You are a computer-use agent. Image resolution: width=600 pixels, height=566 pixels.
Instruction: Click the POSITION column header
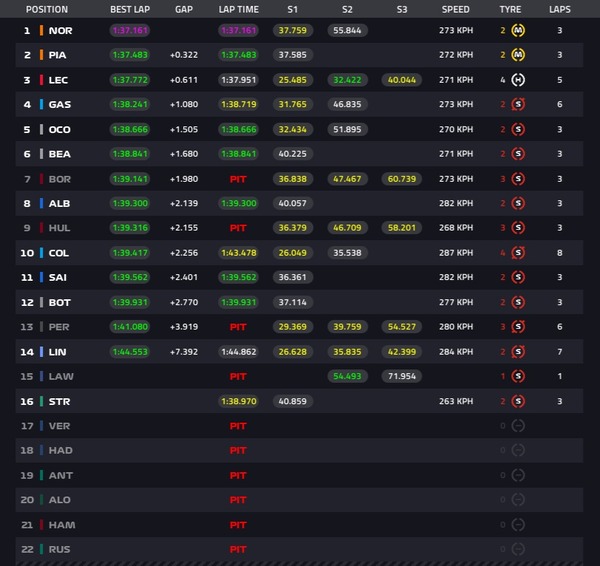pos(47,10)
